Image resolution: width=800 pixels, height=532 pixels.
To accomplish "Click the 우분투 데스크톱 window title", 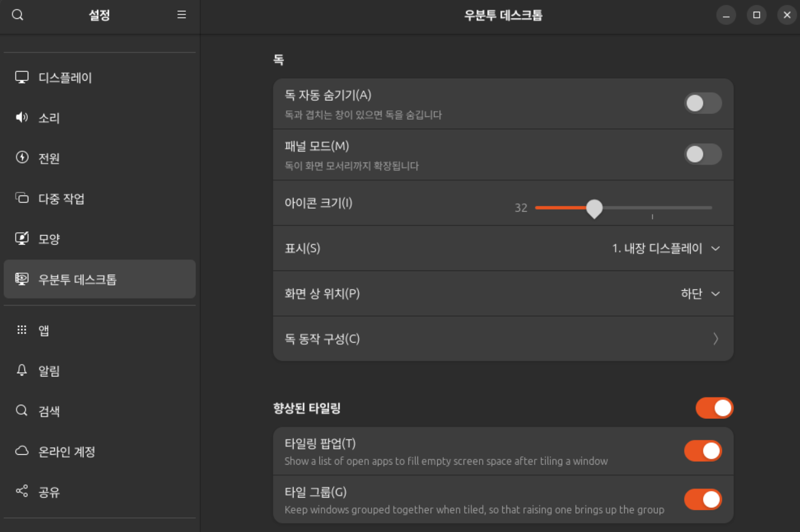I will pyautogui.click(x=503, y=15).
